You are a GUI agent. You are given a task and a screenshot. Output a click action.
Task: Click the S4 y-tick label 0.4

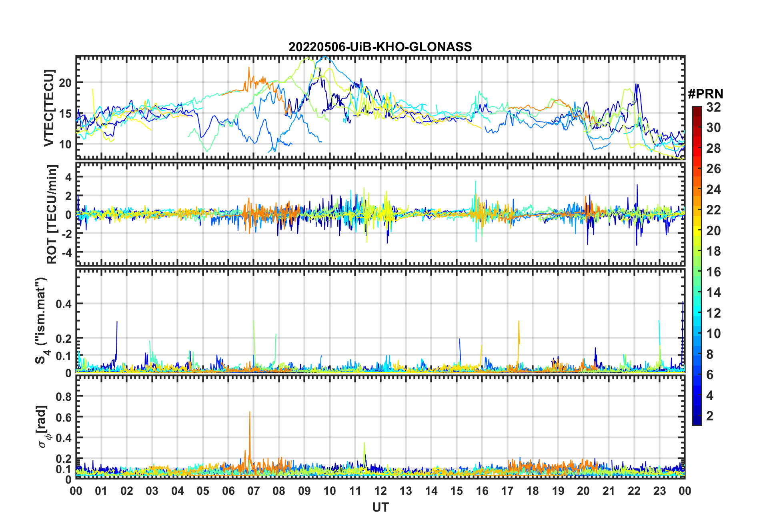click(64, 304)
